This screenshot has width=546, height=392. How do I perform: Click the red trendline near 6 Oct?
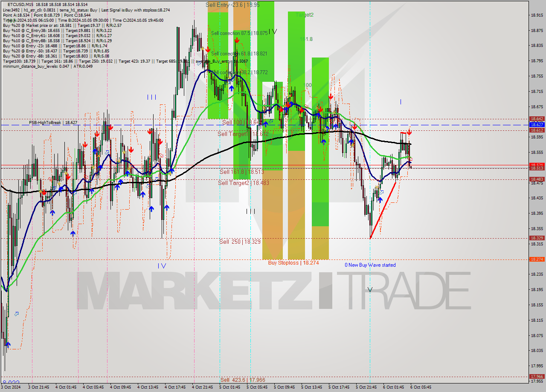pyautogui.click(x=383, y=210)
